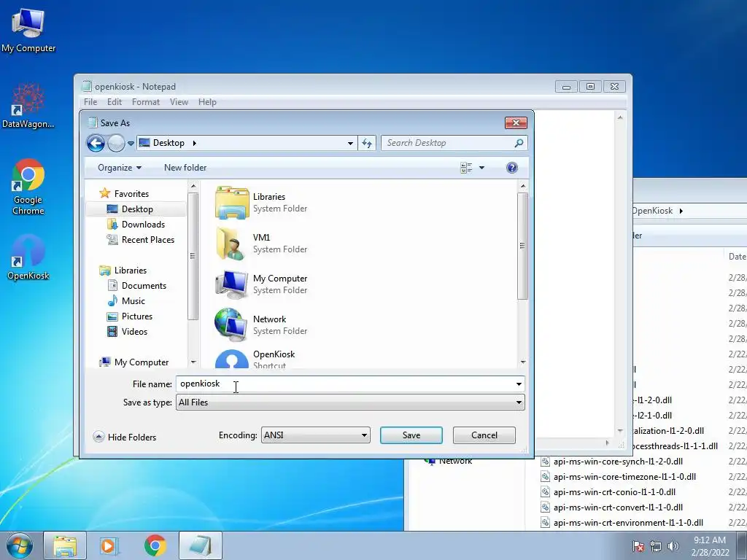747x560 pixels.
Task: Select Desktop in navigation pane
Action: click(x=136, y=209)
